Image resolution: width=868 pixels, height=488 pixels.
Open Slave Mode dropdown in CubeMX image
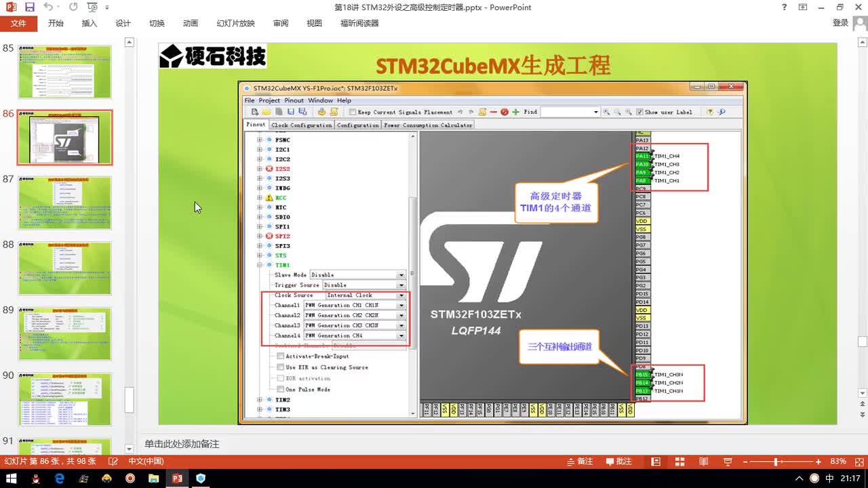coord(401,274)
